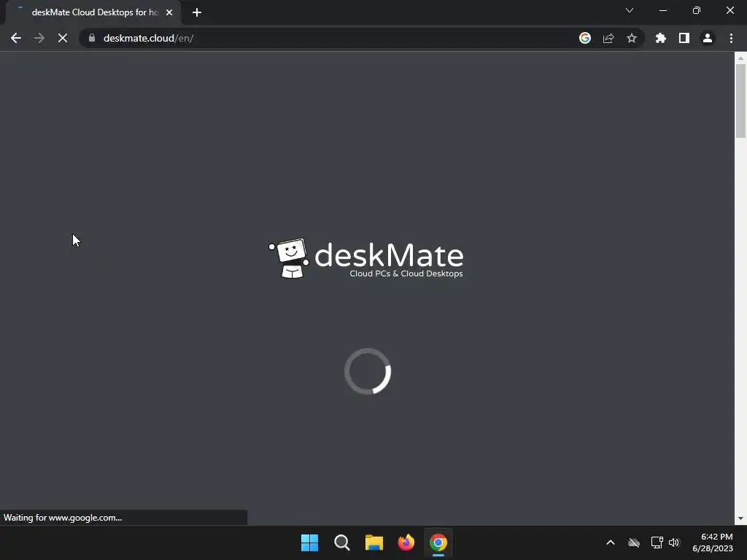The height and width of the screenshot is (560, 747).
Task: Share this page using the share icon
Action: tap(608, 38)
